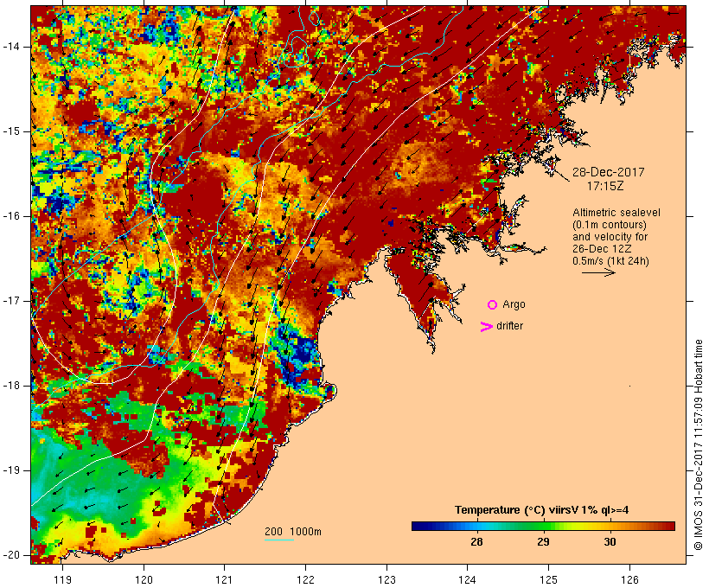Click the '200 1000m' depth legend text
Screen dimensions: 709x588
[x=293, y=532]
